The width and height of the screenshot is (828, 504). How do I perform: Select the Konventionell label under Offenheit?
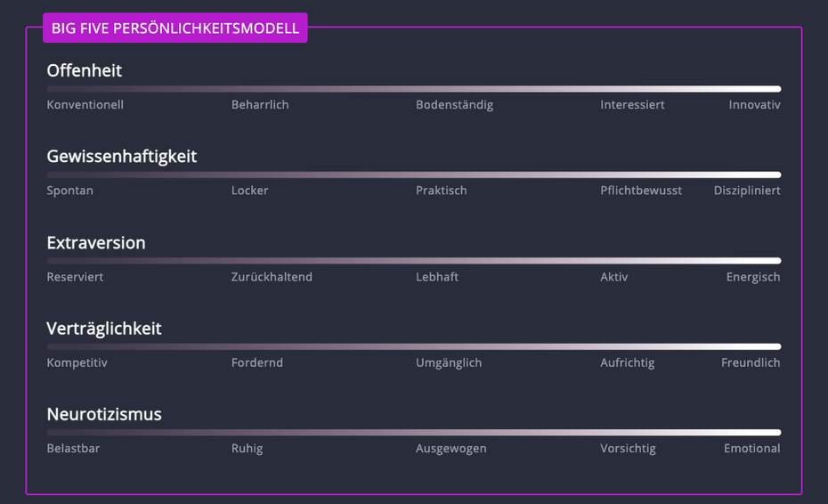click(85, 105)
